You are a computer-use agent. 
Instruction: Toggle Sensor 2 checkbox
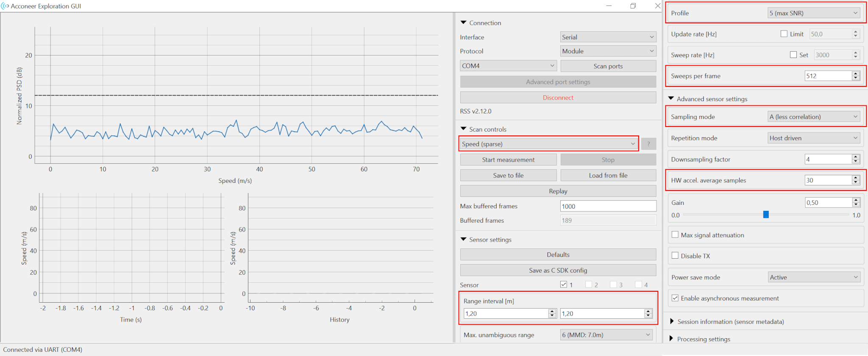(589, 284)
